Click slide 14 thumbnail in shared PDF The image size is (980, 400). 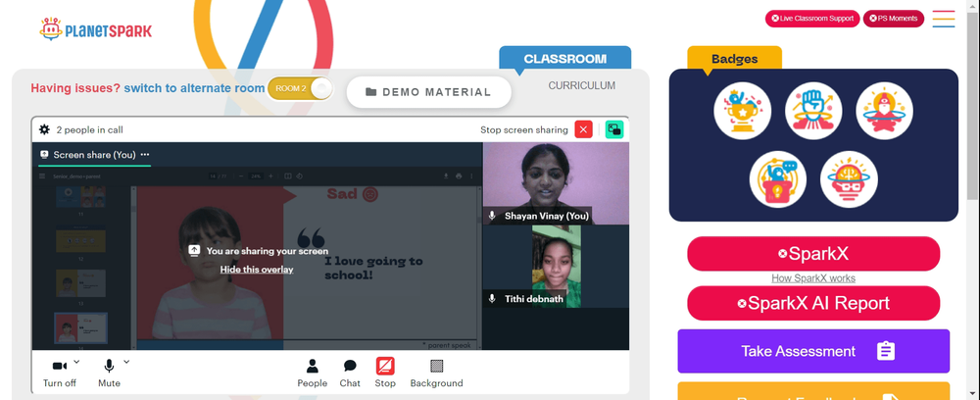click(80, 328)
